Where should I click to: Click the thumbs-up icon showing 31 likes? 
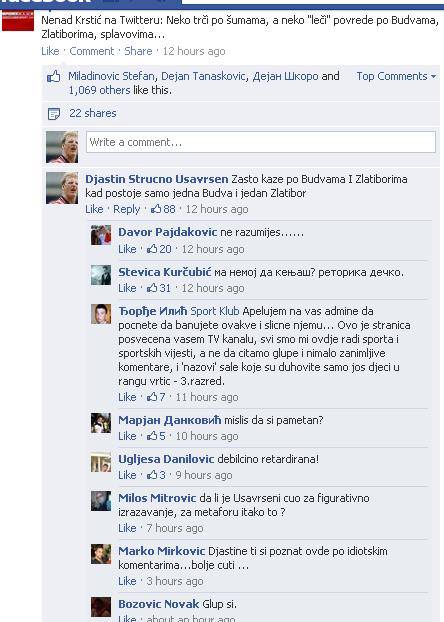click(x=152, y=288)
